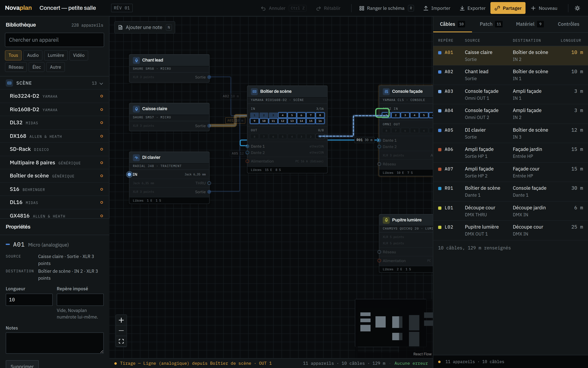
Task: Click the Ajouter une note button
Action: 145,28
